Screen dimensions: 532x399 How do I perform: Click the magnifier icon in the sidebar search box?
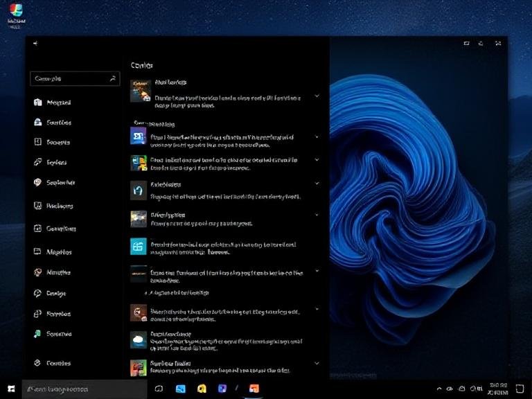113,79
